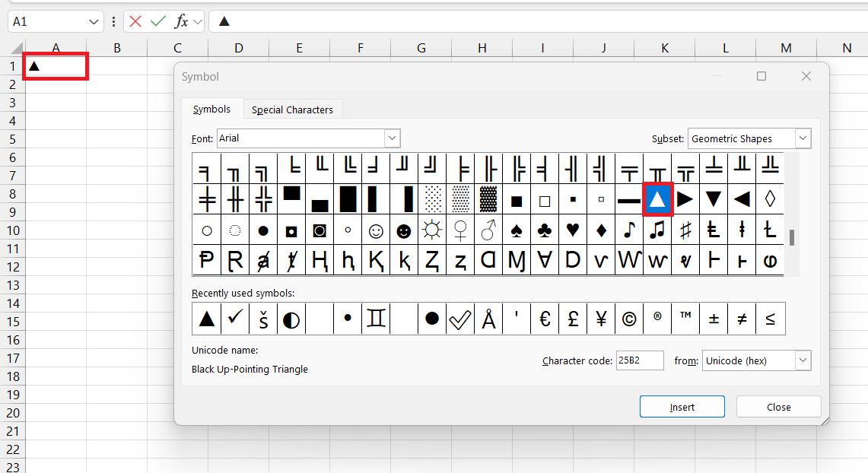Choose the ruble sign symbol in the grid

pyautogui.click(x=206, y=260)
